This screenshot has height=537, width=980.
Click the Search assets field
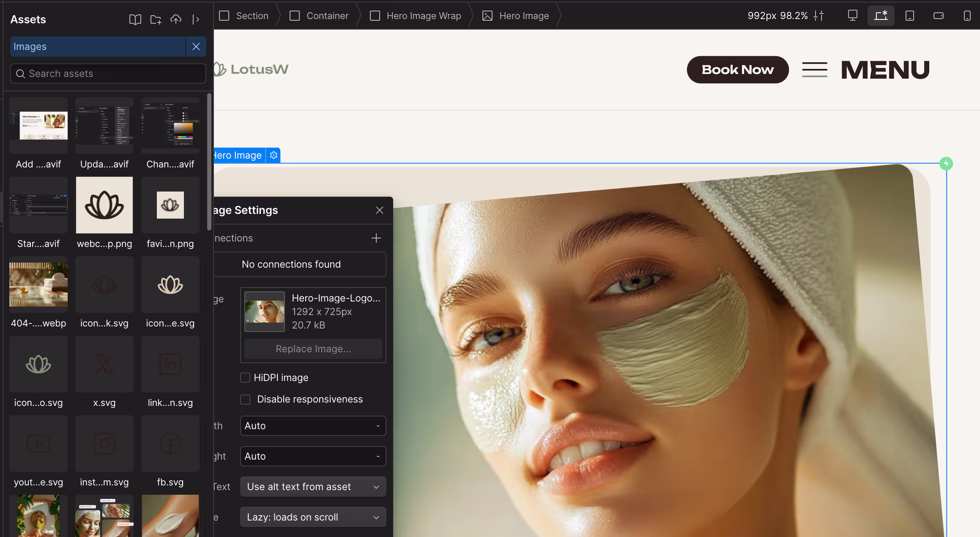108,74
